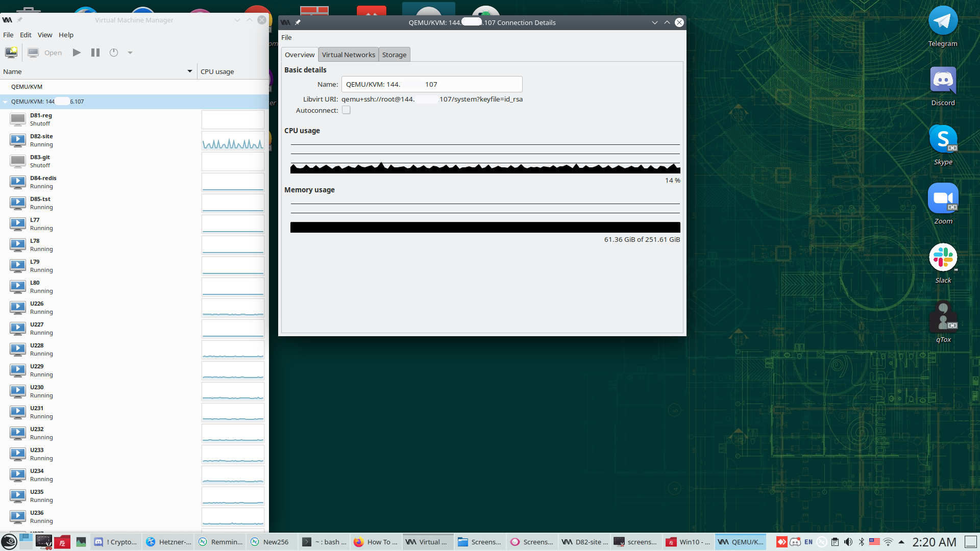Open the shutdown options dropdown arrow
The height and width of the screenshot is (551, 980).
click(130, 53)
